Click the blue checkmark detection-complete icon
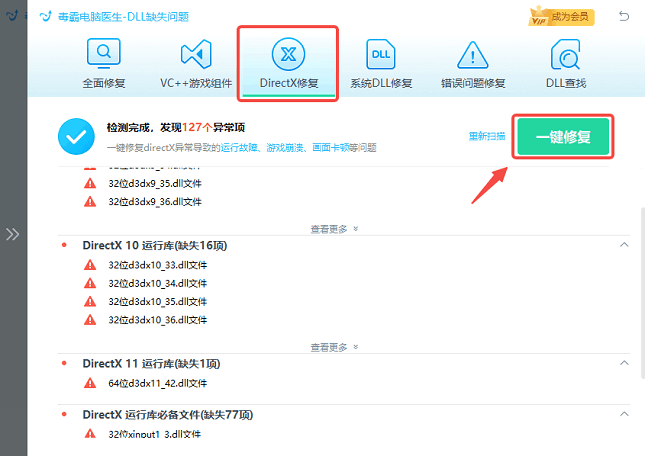Viewport: 645px width, 456px height. (x=76, y=137)
